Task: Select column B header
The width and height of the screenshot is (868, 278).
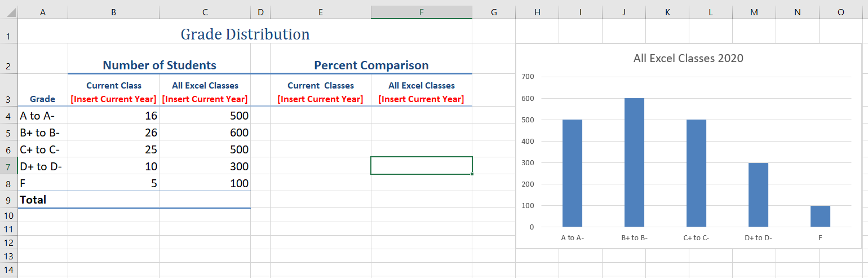Action: click(x=113, y=12)
